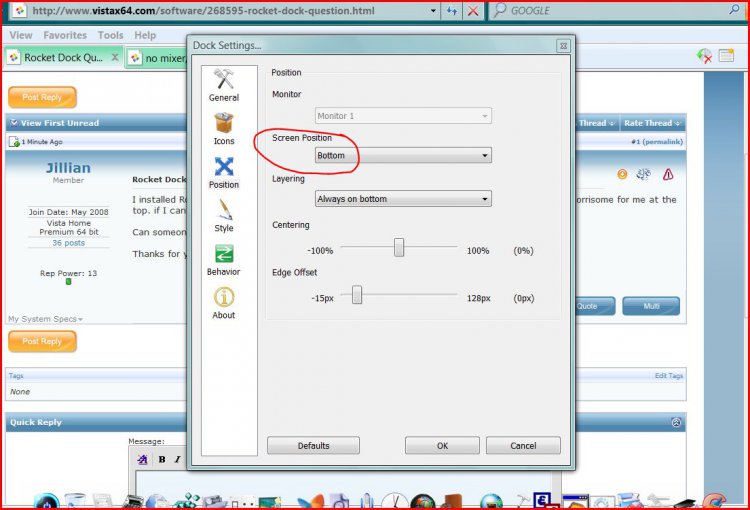The image size is (750, 510).
Task: Open the Behavior section with green arrows
Action: tap(223, 260)
